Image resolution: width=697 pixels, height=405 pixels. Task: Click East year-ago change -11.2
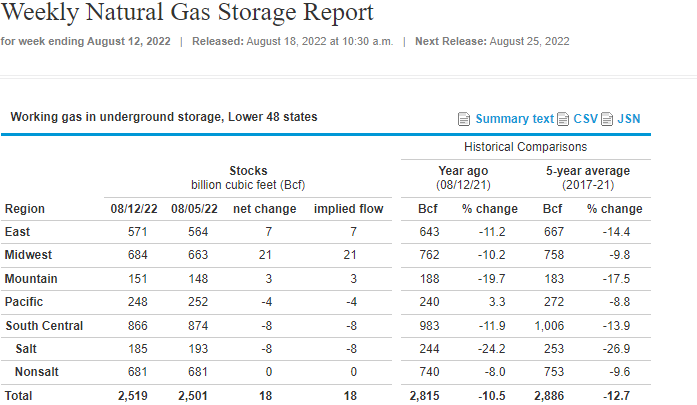[x=492, y=232]
